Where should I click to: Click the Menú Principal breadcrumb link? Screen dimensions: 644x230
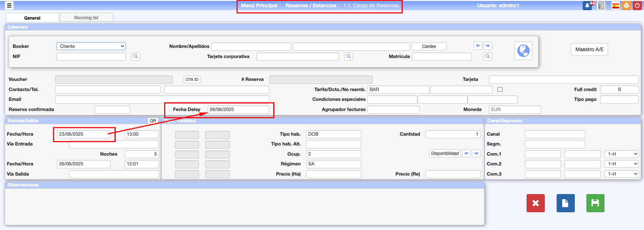pos(259,6)
